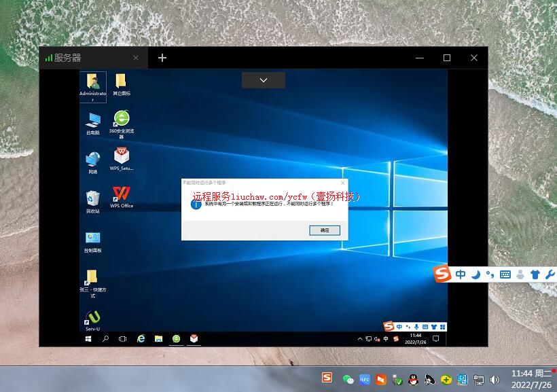
Task: Close the installer warning dialog with X
Action: pos(342,183)
